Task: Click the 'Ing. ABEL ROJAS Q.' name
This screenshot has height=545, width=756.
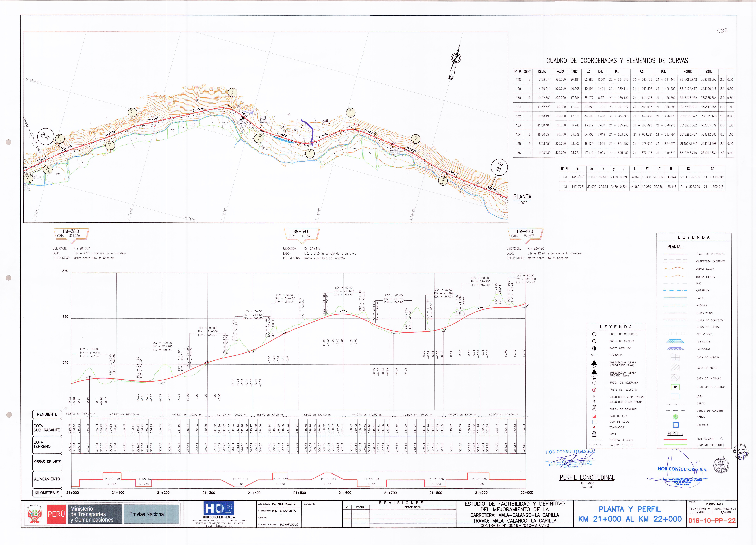Action: (x=284, y=504)
